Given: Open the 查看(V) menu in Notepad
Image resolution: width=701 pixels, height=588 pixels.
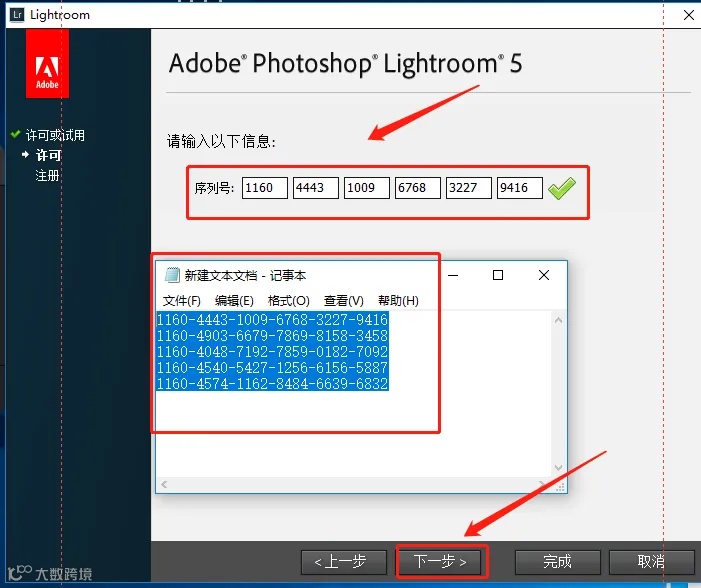Looking at the screenshot, I should click(343, 300).
